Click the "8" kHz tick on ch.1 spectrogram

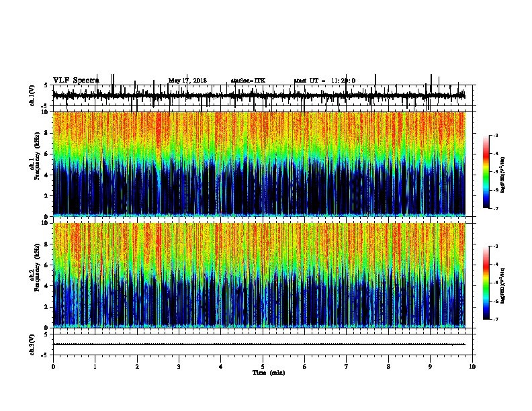tap(47, 133)
